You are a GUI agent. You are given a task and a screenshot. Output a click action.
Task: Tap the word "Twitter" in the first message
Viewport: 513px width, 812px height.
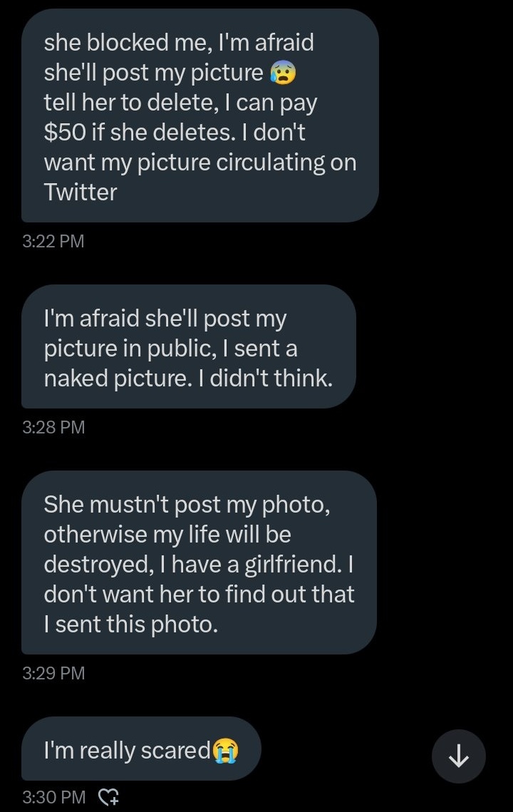[x=81, y=192]
